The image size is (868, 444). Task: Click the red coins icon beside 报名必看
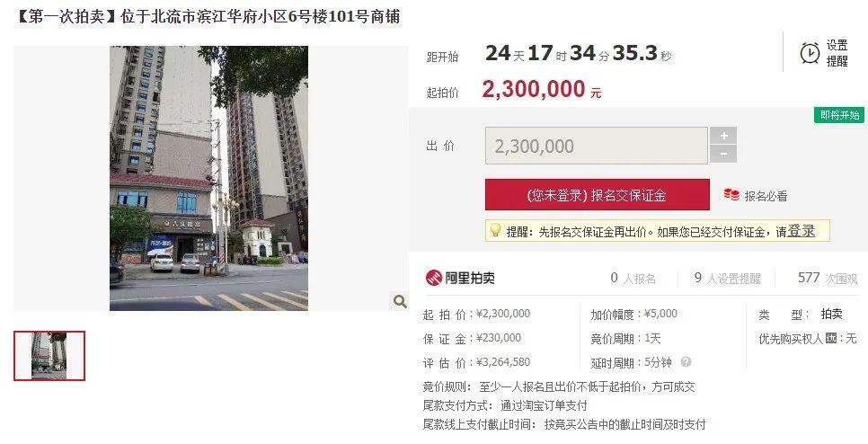(731, 195)
